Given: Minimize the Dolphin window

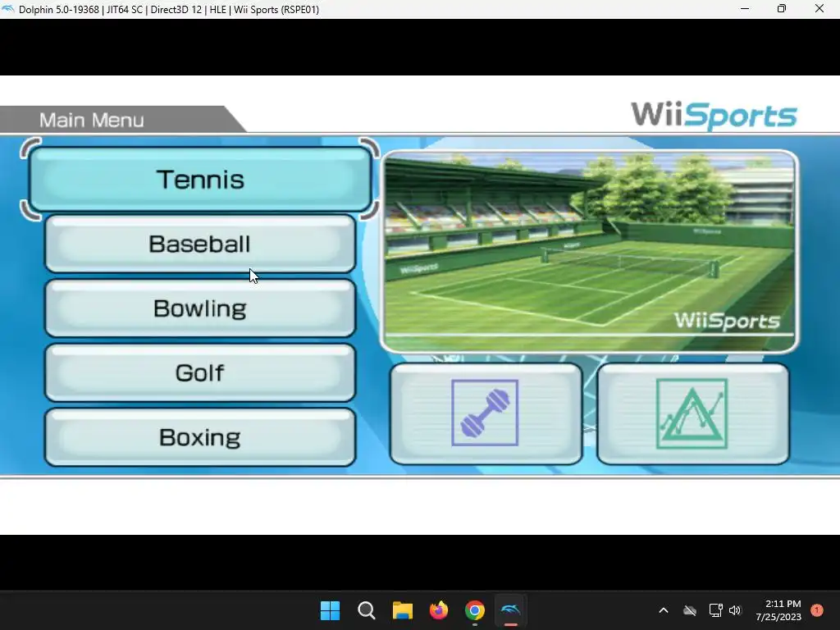Looking at the screenshot, I should pyautogui.click(x=745, y=8).
